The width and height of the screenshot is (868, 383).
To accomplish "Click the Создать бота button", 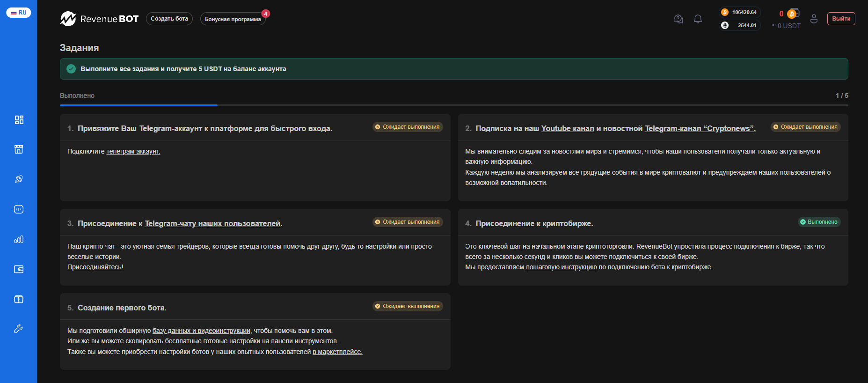I will click(x=169, y=19).
